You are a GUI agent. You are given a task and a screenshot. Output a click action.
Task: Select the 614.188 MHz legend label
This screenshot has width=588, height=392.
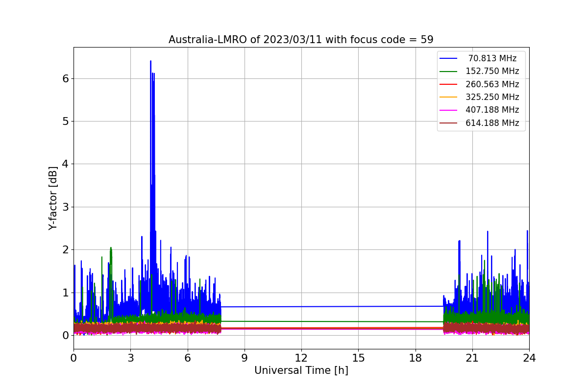coord(492,123)
